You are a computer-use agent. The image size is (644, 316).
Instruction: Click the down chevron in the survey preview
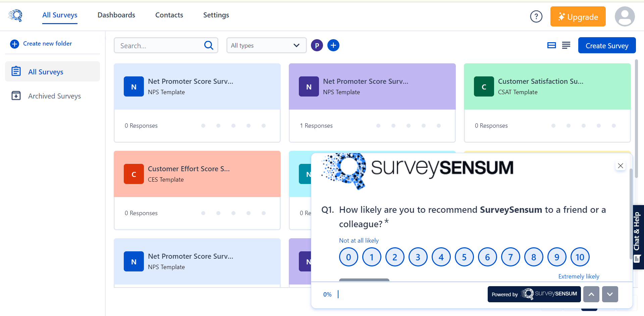pyautogui.click(x=610, y=294)
